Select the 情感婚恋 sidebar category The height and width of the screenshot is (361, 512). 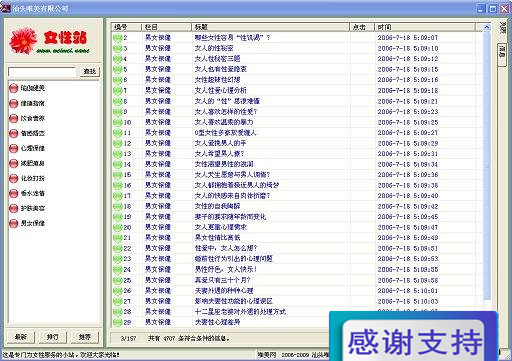[27, 133]
